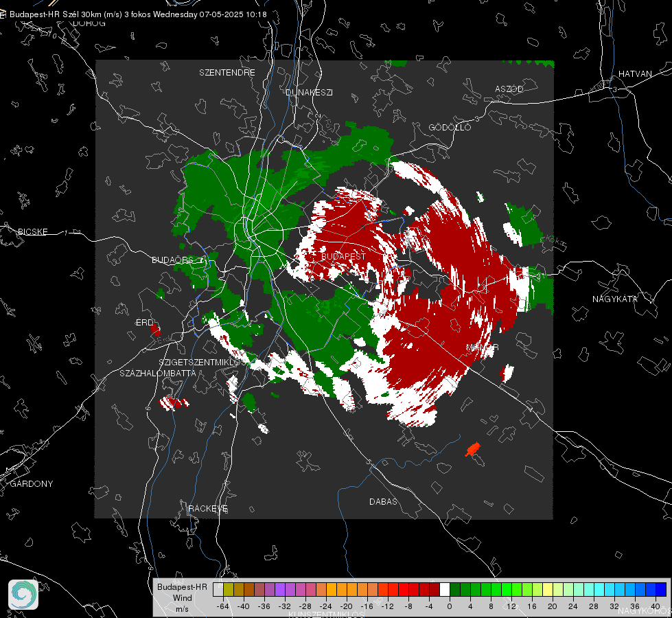Click the 'm/s' unit label in legend
This screenshot has width=672, height=618.
(x=182, y=608)
